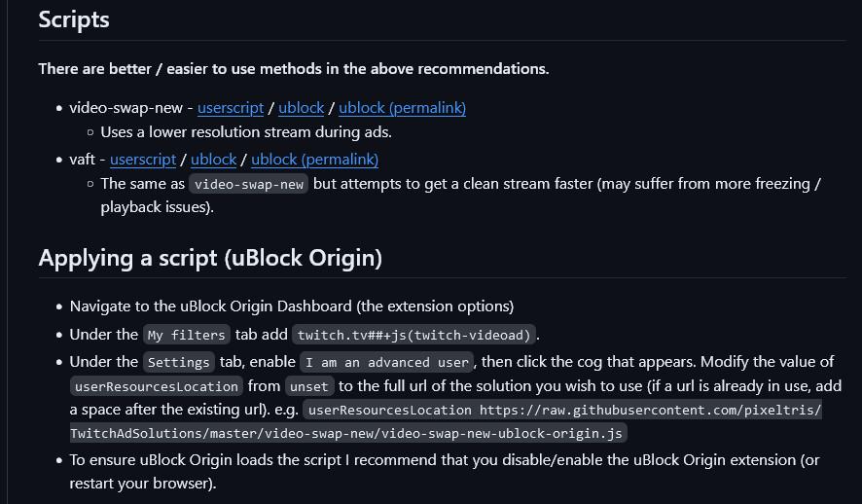Open the vaft userscript link
This screenshot has height=504, width=862.
click(x=143, y=160)
